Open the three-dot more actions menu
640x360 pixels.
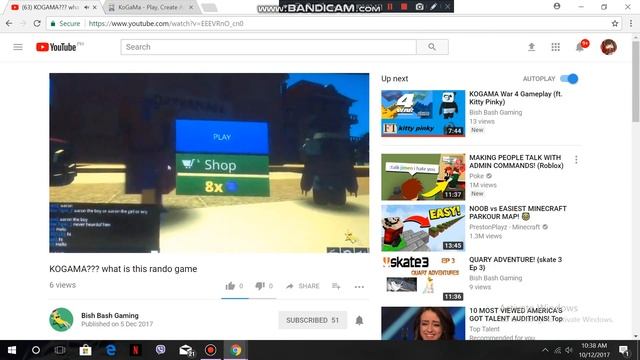click(359, 287)
